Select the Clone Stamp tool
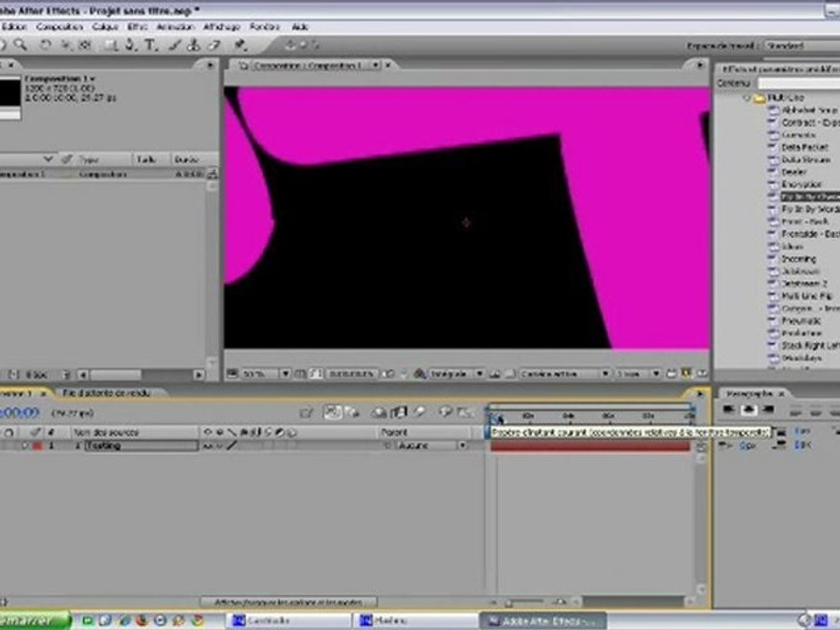 (194, 45)
